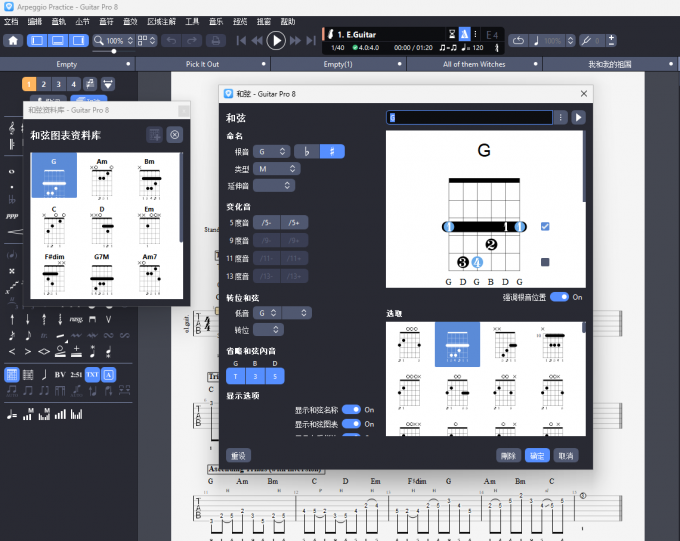Viewport: 680px width, 541px height.
Task: Toggle the 强调根音位置 switch
Action: click(559, 297)
